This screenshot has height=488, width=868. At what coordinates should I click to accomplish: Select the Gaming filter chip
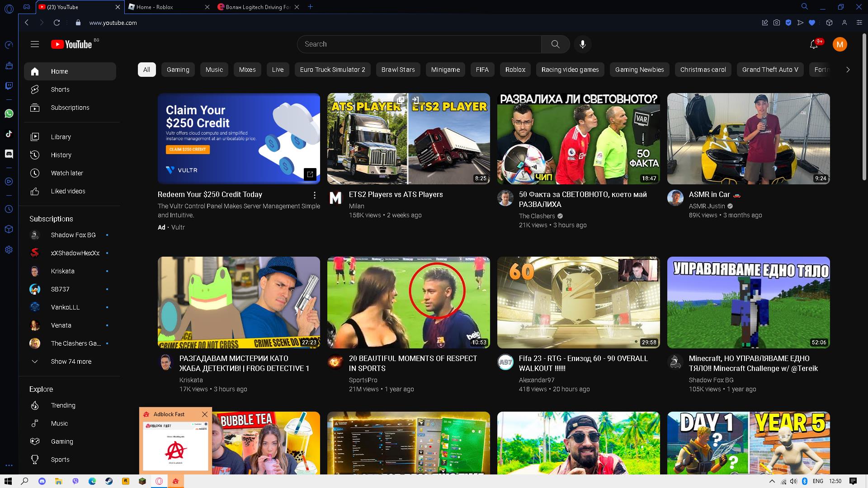[x=178, y=70]
